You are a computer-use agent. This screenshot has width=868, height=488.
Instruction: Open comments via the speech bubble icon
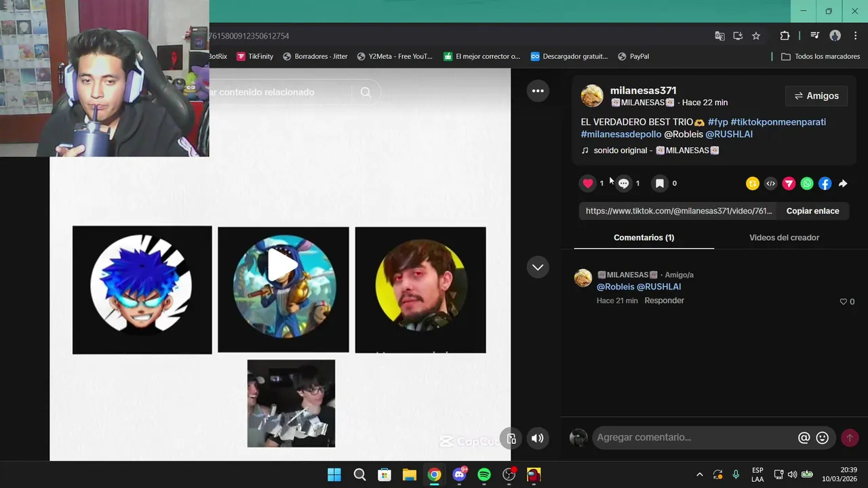click(x=623, y=183)
